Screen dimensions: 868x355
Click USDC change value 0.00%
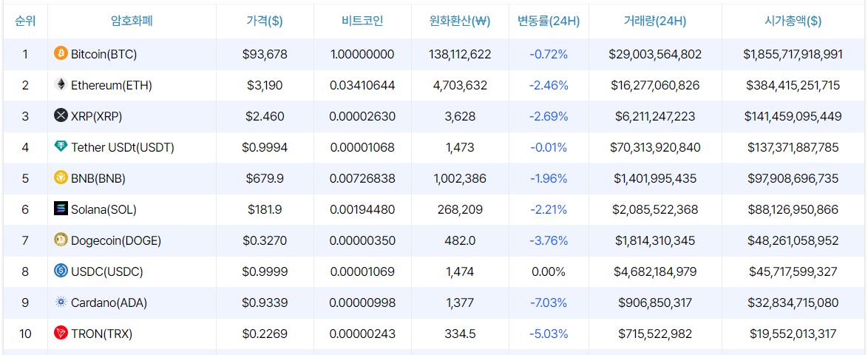pos(549,271)
